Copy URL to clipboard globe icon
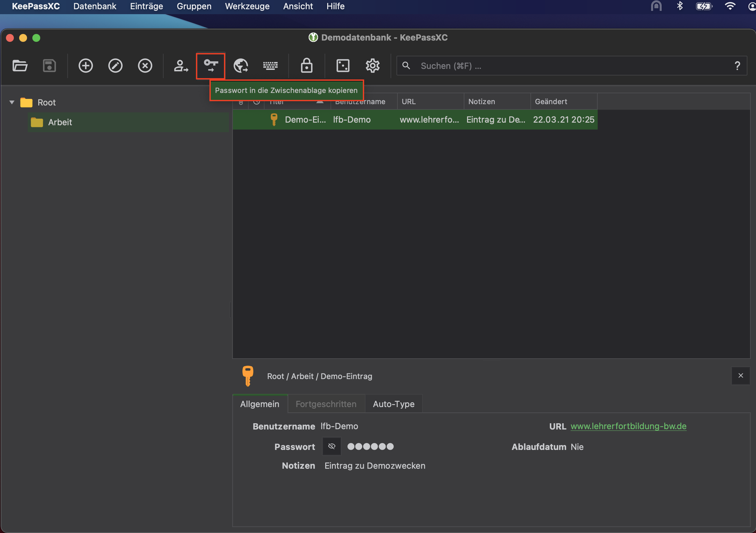756x533 pixels. (x=241, y=66)
